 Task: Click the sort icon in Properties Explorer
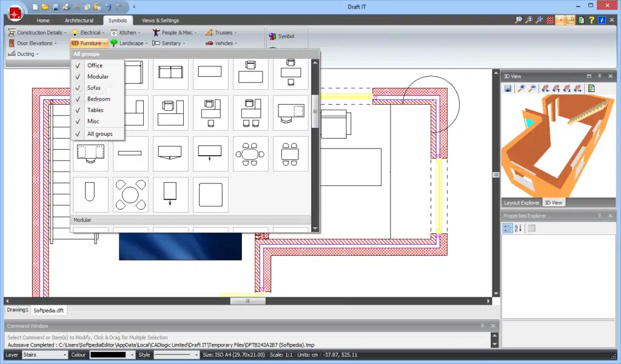pos(517,228)
